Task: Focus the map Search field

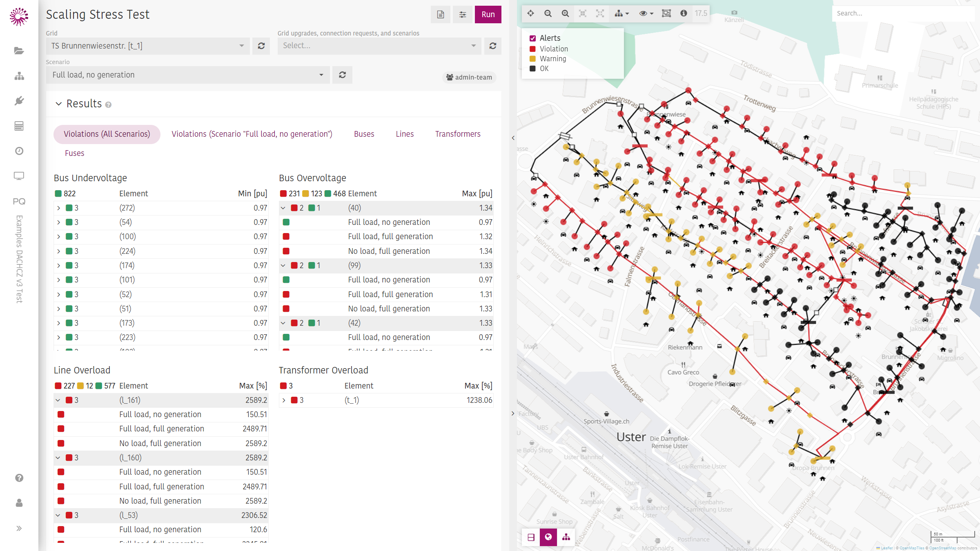Action: click(903, 13)
